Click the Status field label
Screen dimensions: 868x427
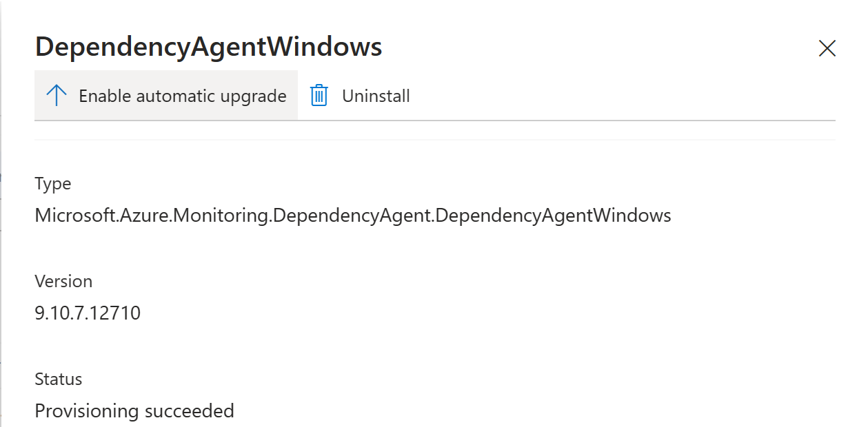click(58, 379)
